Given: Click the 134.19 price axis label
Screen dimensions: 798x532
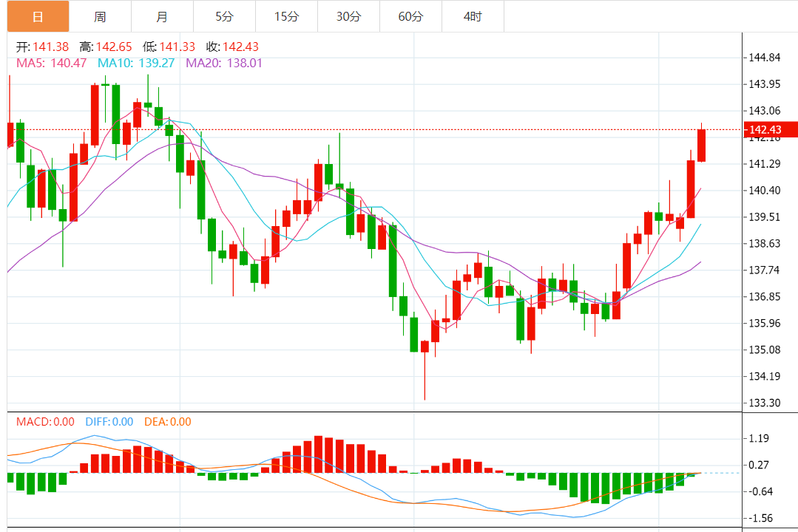Looking at the screenshot, I should (765, 376).
